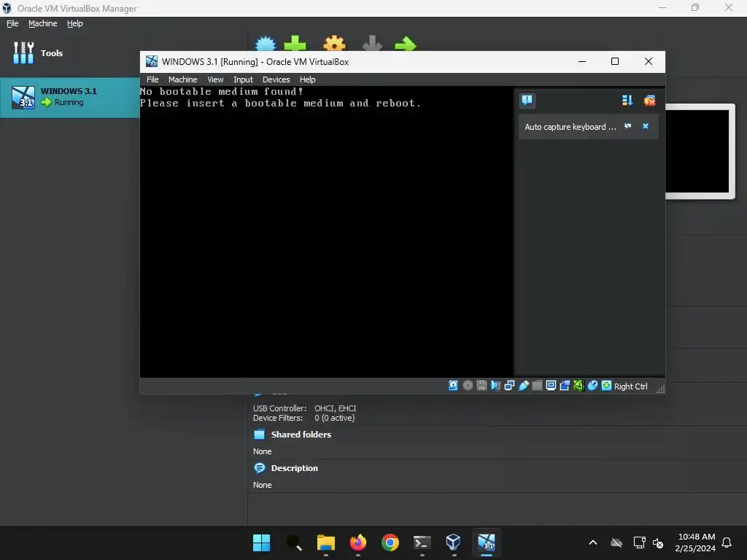Open Help menu in the VM window
The width and height of the screenshot is (747, 560).
(x=307, y=79)
